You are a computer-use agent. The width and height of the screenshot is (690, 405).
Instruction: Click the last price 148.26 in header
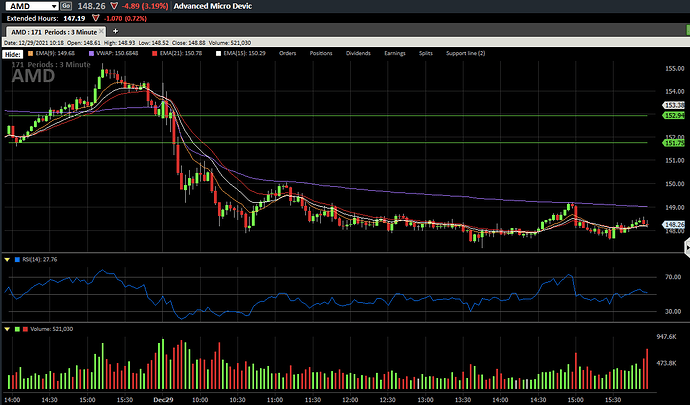point(92,6)
